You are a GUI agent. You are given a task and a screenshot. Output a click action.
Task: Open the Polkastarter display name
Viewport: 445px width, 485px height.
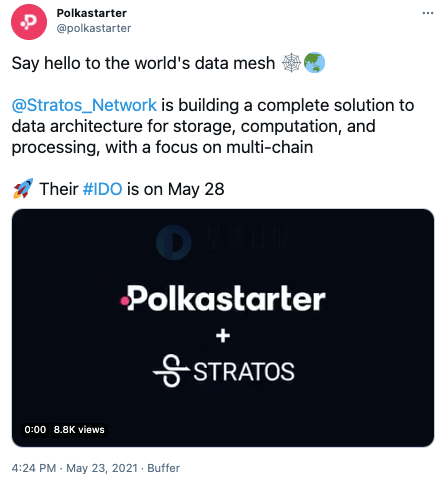coord(92,13)
